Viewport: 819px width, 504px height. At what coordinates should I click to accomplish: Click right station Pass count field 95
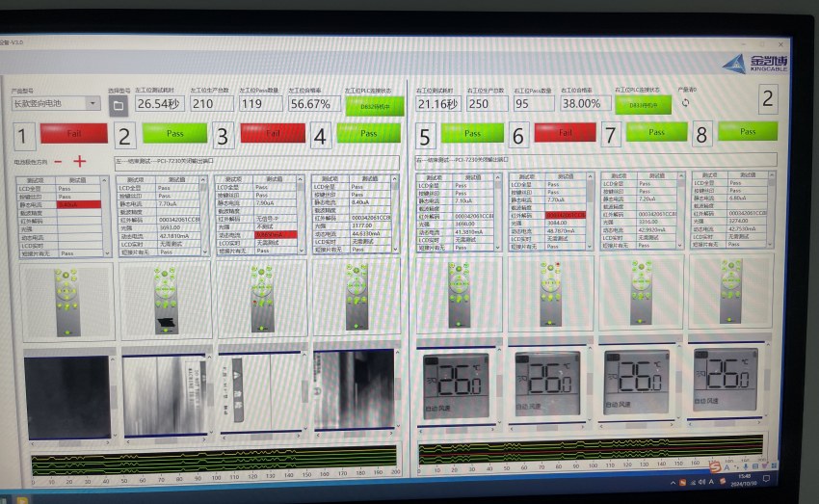[533, 103]
